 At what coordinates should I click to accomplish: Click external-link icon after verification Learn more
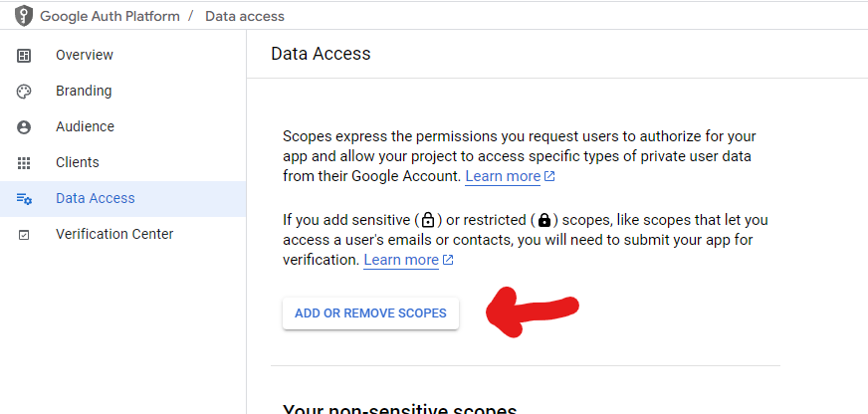(x=448, y=261)
